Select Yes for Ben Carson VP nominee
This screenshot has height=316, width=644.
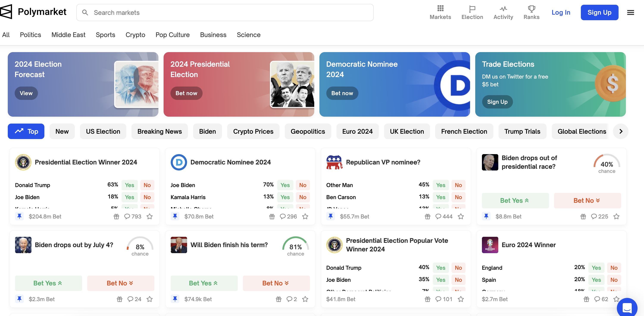pos(441,197)
